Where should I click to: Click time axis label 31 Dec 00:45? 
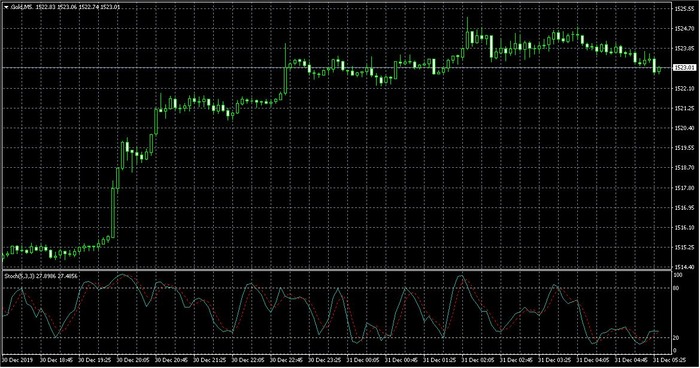click(x=401, y=360)
